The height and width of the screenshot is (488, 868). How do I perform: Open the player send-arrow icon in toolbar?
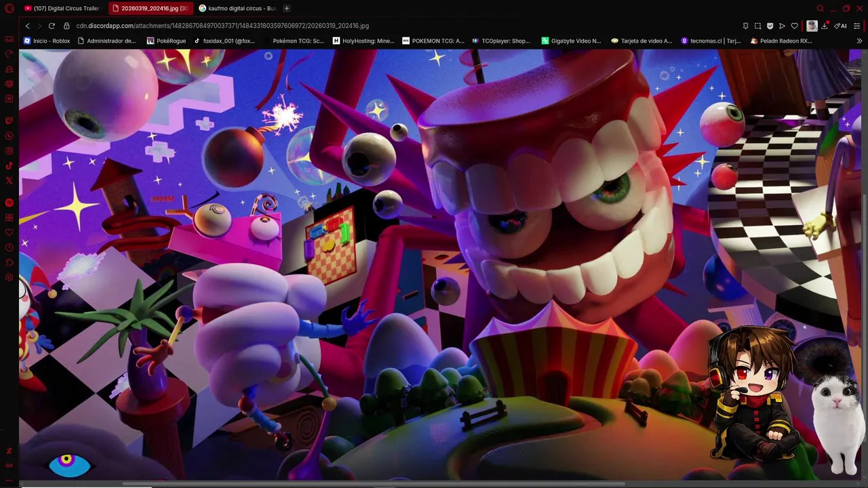click(x=782, y=26)
